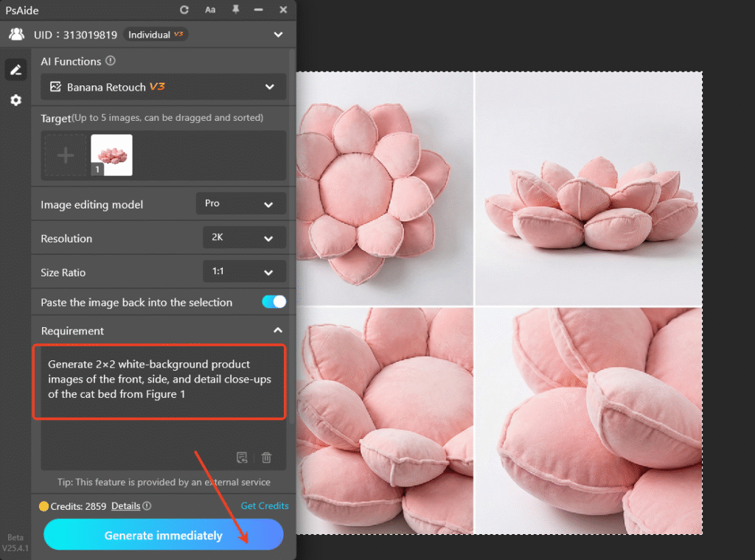This screenshot has height=560, width=755.
Task: Select the edit pencil tool in sidebar
Action: [x=15, y=69]
